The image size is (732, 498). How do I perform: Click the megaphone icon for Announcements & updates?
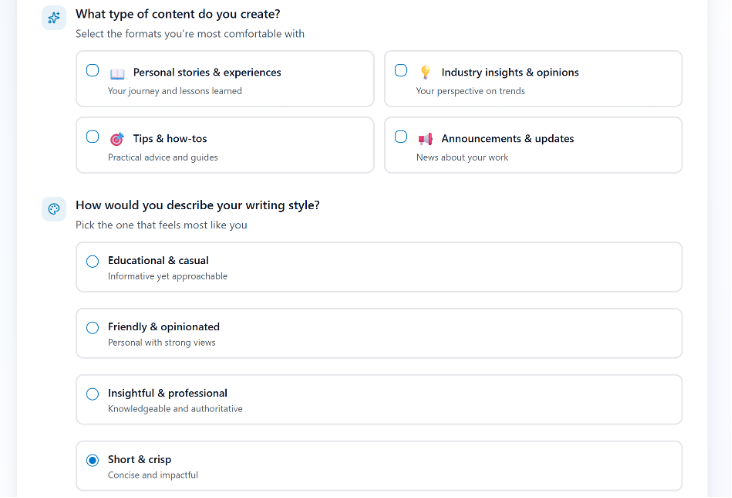click(x=425, y=139)
